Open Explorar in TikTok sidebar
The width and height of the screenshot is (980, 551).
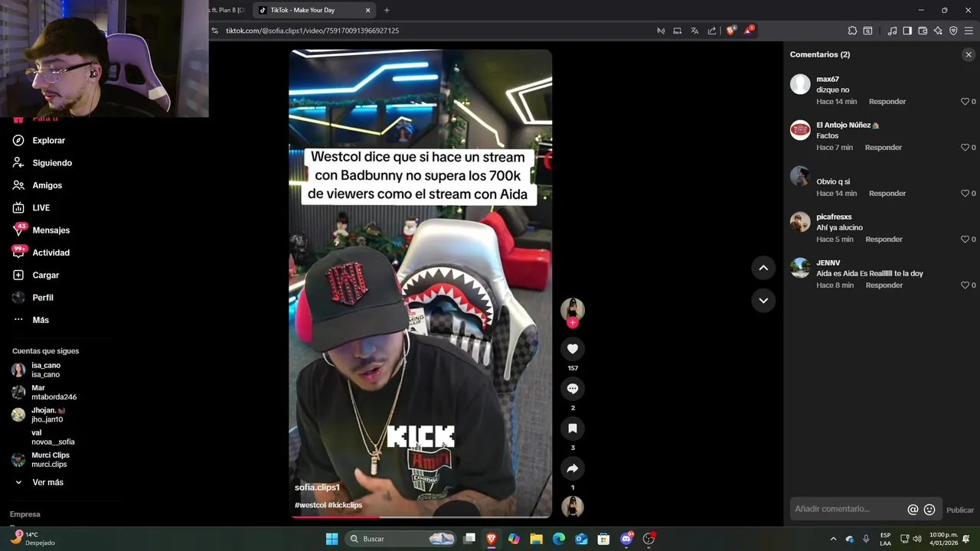(x=38, y=141)
